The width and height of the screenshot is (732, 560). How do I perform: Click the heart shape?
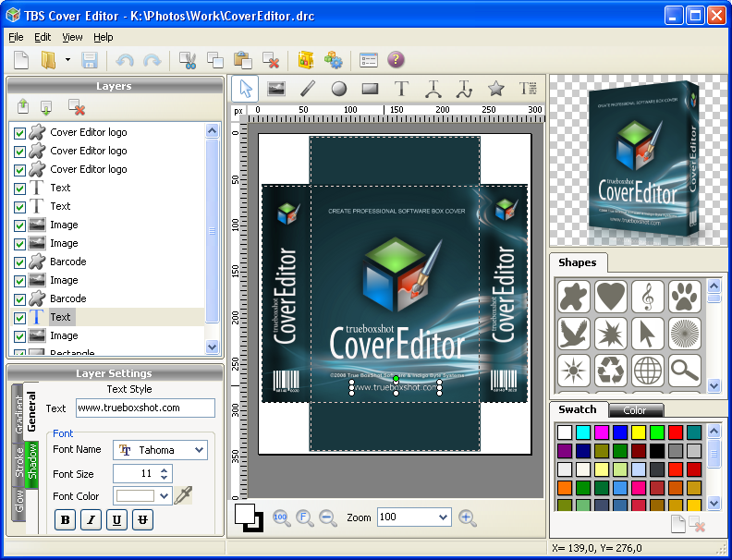(610, 297)
